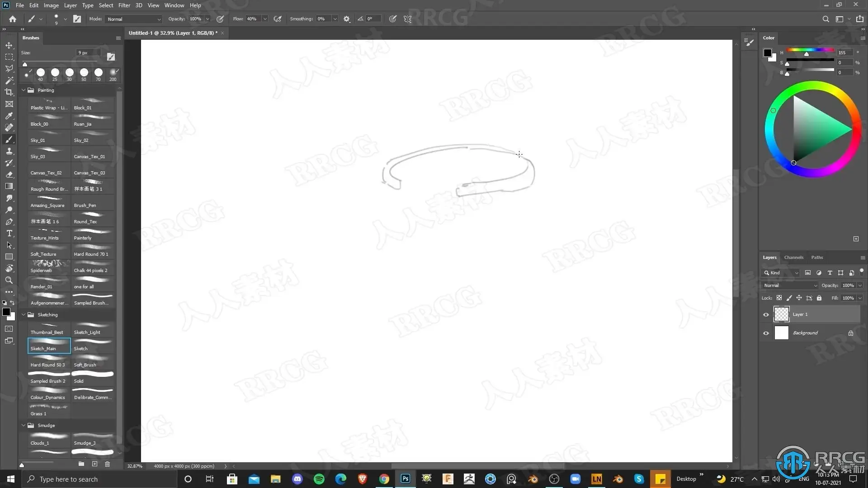Open the blending Mode dropdown in options bar

(134, 19)
